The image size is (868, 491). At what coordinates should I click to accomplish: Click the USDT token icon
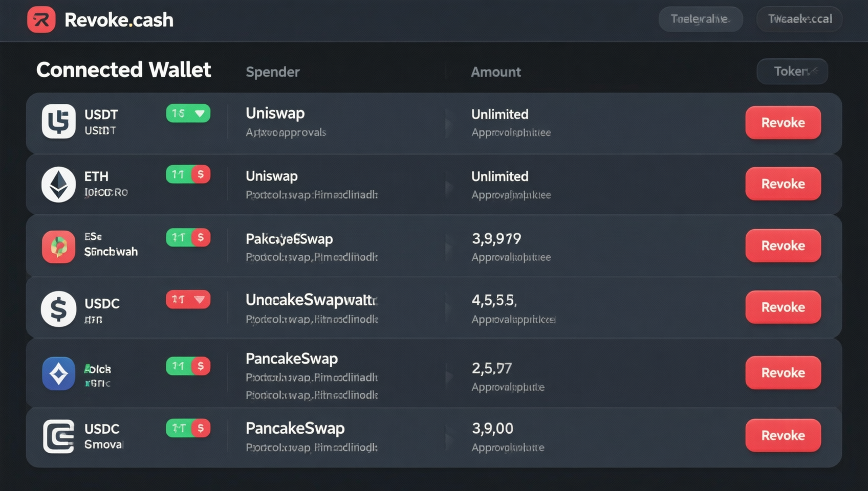click(x=58, y=121)
